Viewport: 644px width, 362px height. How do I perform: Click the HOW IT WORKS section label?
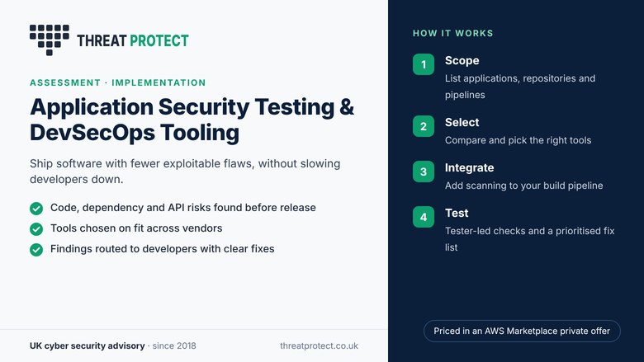pyautogui.click(x=453, y=33)
